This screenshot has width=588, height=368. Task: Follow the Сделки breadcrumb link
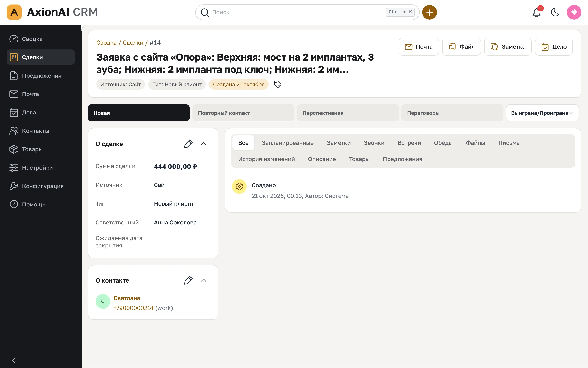pos(133,43)
